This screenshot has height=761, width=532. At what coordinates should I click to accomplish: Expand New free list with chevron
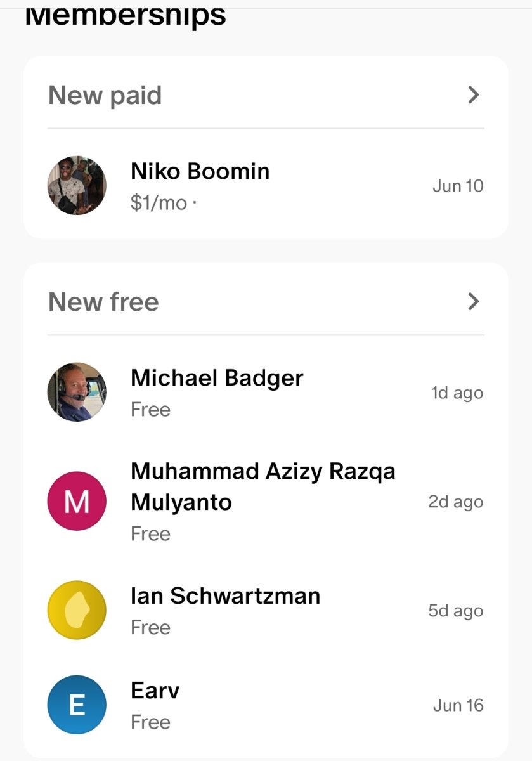[473, 301]
